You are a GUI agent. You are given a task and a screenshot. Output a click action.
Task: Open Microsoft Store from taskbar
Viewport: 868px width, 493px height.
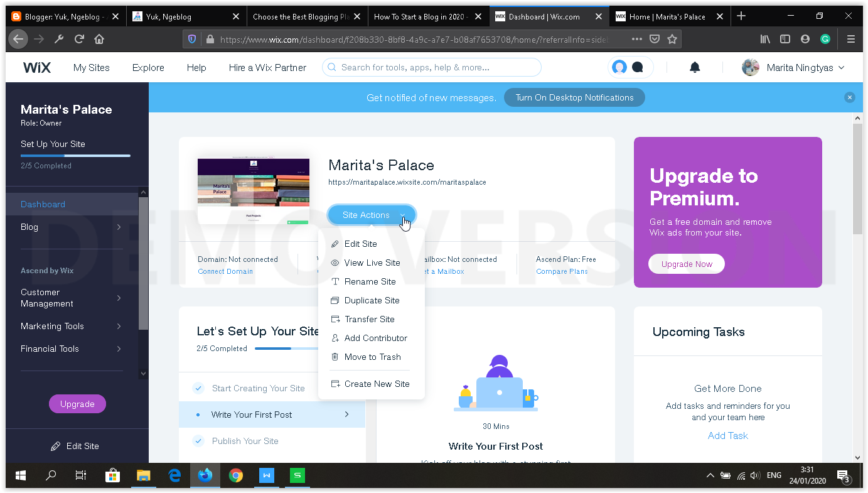[x=112, y=475]
